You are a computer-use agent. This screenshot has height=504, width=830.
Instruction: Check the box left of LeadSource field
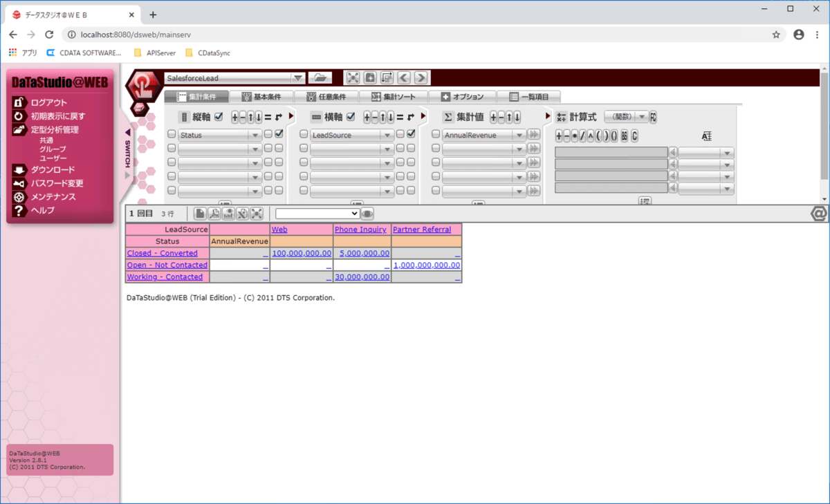coord(304,135)
